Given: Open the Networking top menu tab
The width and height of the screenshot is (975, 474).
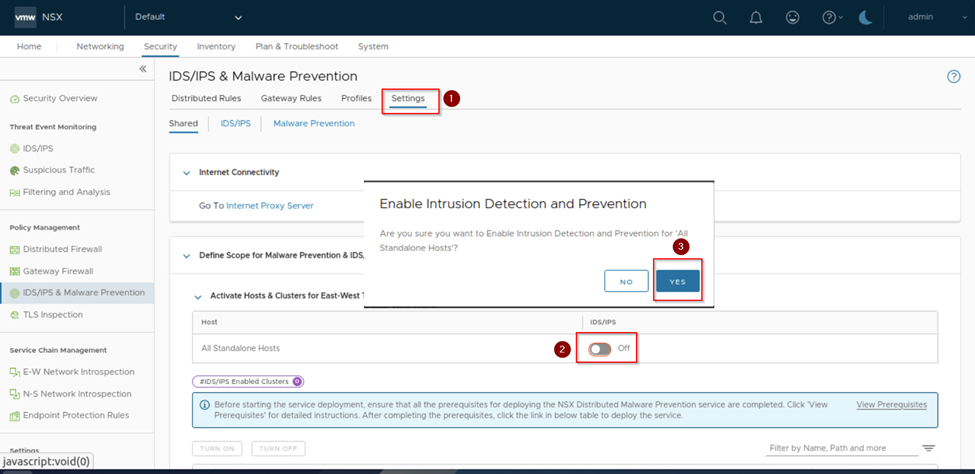Looking at the screenshot, I should pyautogui.click(x=100, y=46).
